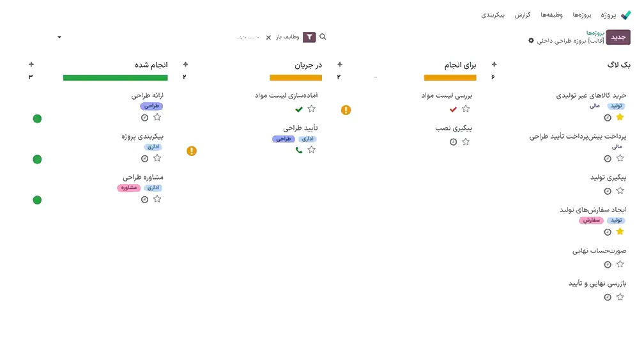Toggle green status circle on 'ارائه طراحی'

coord(37,119)
